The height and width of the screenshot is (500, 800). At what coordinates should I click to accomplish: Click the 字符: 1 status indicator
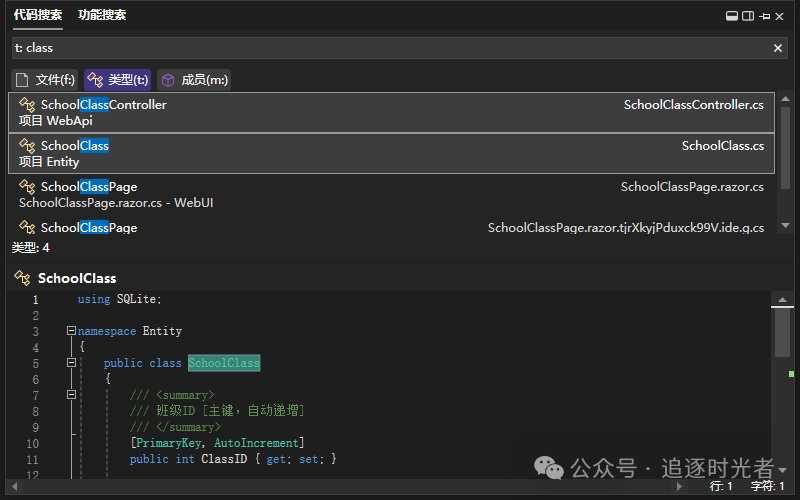click(767, 486)
